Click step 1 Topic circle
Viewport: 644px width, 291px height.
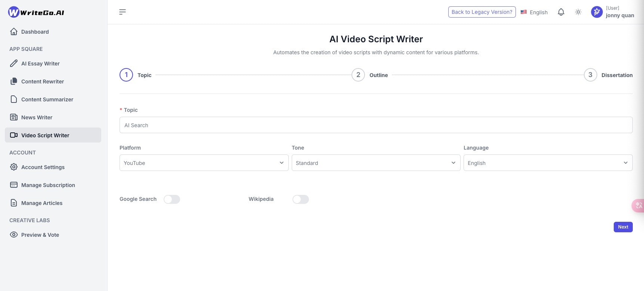point(126,75)
